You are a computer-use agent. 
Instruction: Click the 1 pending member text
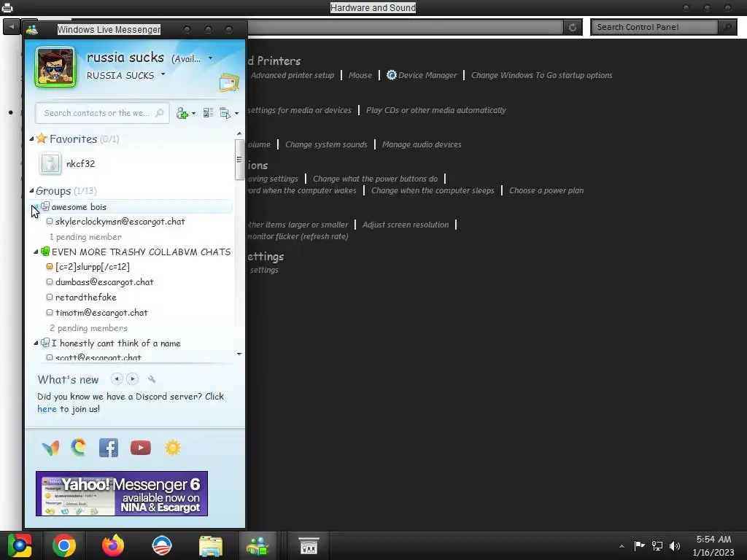click(x=85, y=237)
